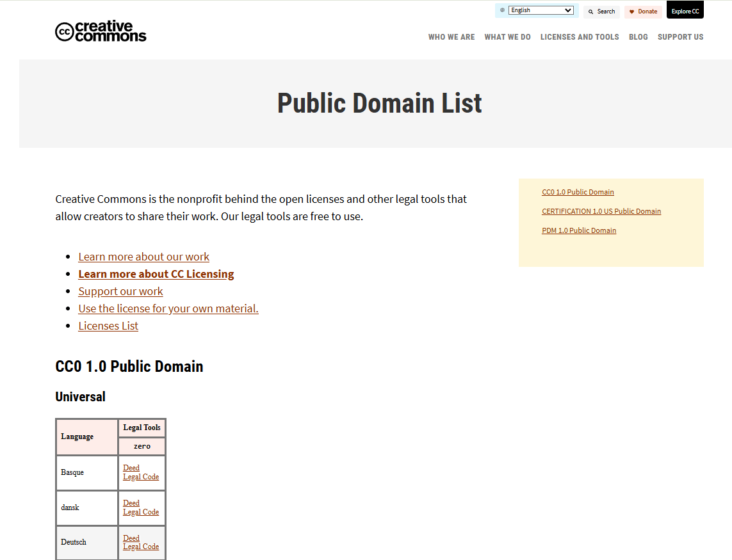This screenshot has height=560, width=732.
Task: Click the globe icon beside language selector
Action: coord(502,10)
